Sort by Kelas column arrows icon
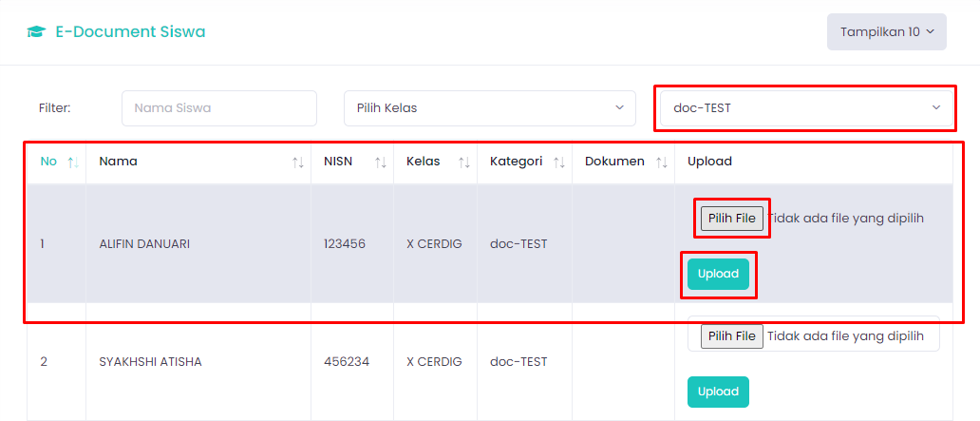Viewport: 980px width, 421px height. tap(463, 162)
